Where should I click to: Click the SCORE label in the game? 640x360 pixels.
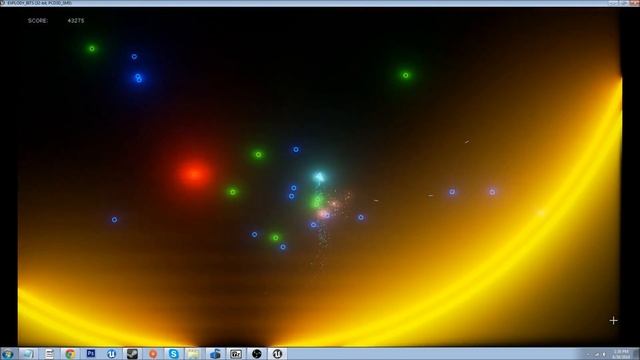coord(38,20)
